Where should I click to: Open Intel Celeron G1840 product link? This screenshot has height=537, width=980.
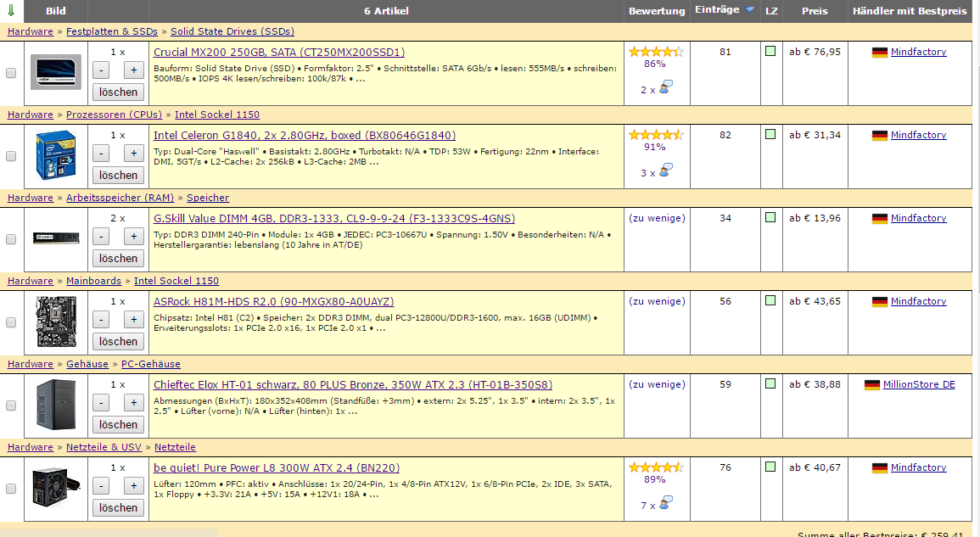tap(305, 136)
